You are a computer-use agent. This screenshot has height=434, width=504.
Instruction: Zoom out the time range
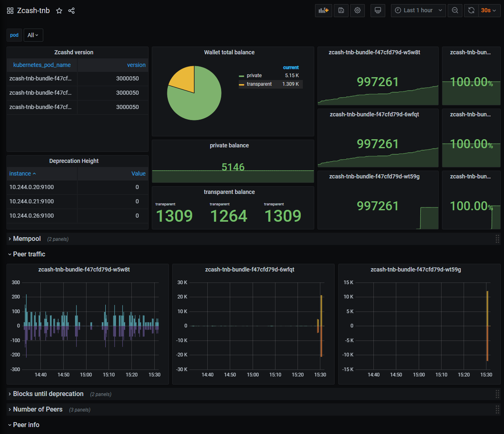(x=455, y=11)
